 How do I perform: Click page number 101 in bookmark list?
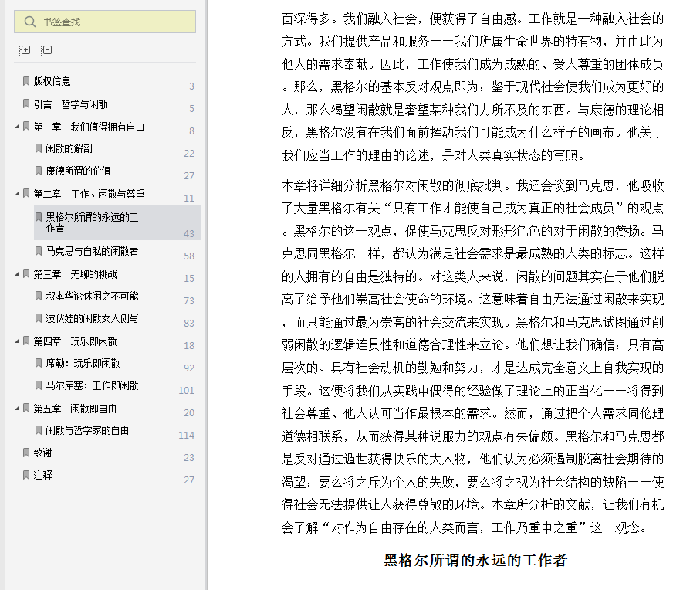186,390
